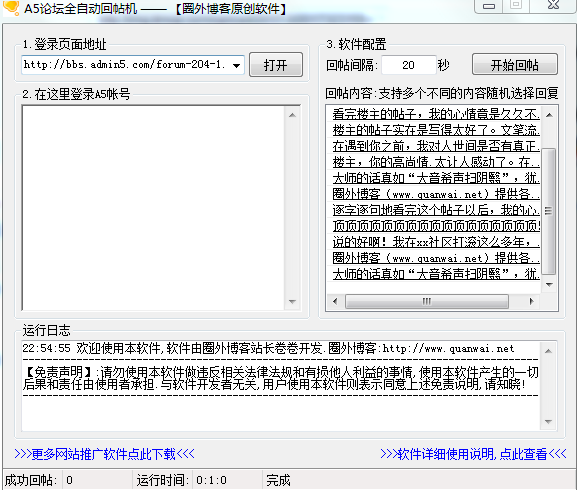
Task: Click reply list horizontal scroll-right arrow
Action: (531, 301)
